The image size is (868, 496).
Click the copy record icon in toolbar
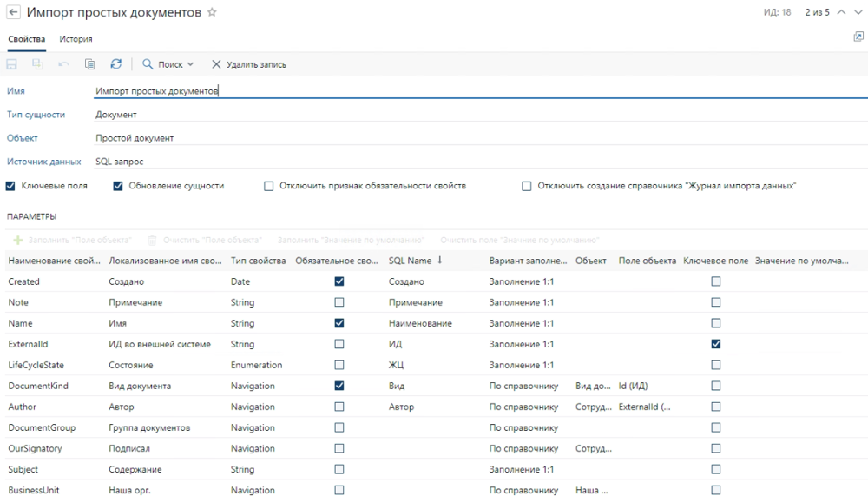(x=89, y=64)
